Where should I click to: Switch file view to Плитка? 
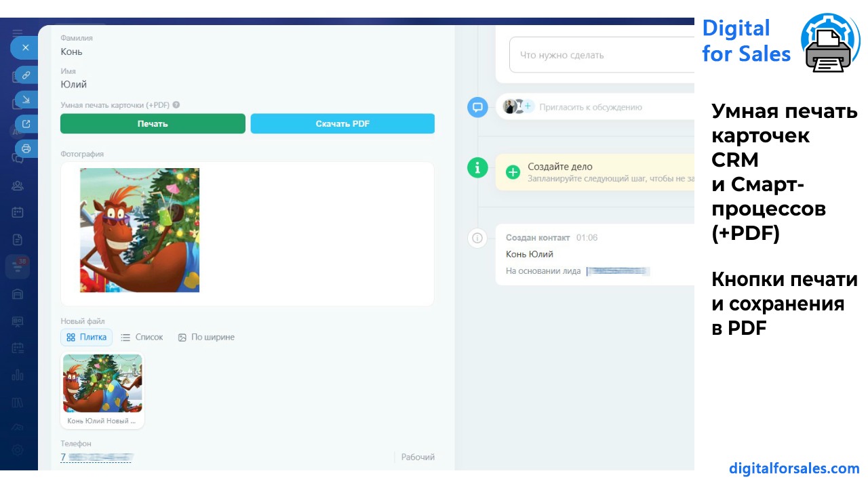coord(86,337)
